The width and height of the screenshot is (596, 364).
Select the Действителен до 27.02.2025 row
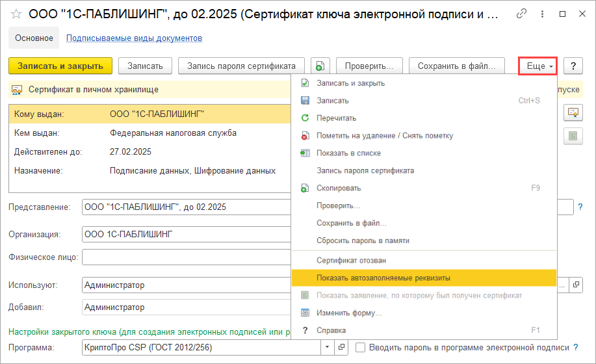[149, 152]
